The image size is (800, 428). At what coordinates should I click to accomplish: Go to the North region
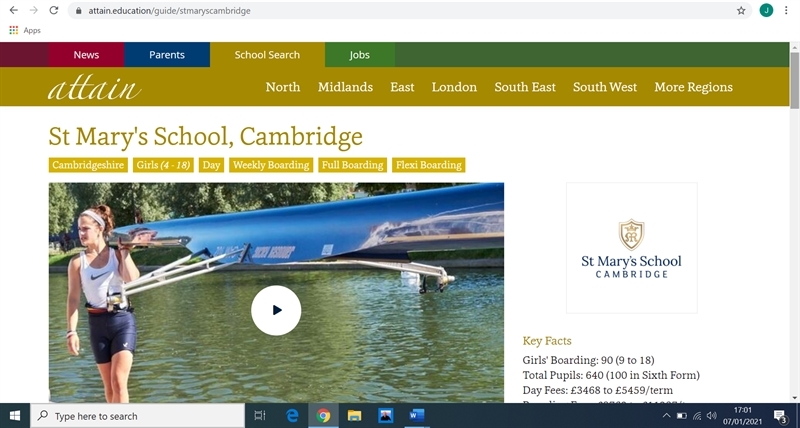point(283,87)
